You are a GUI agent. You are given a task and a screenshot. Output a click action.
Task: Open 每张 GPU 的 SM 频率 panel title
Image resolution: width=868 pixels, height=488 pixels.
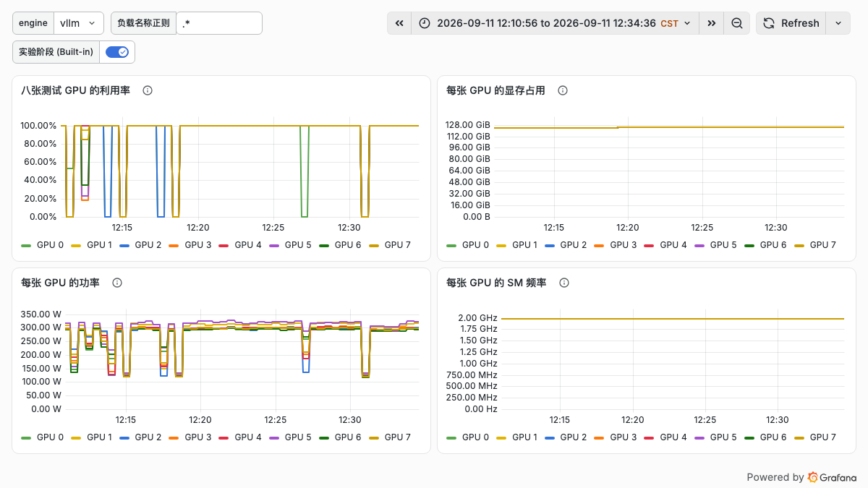(x=497, y=283)
